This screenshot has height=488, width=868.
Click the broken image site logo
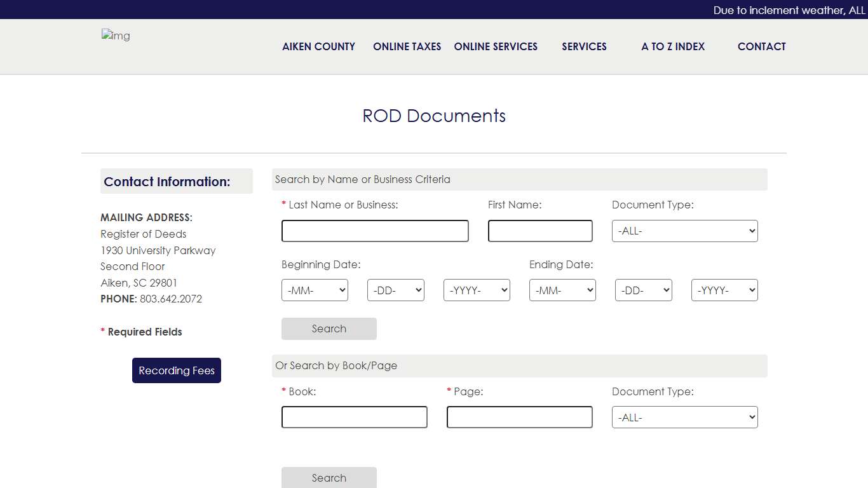116,36
